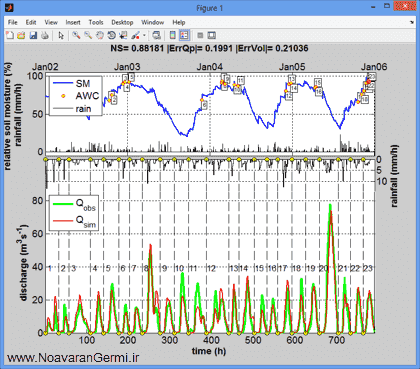Click Show Plot Tools and Dock Figure icon
The width and height of the screenshot is (420, 369).
point(212,35)
